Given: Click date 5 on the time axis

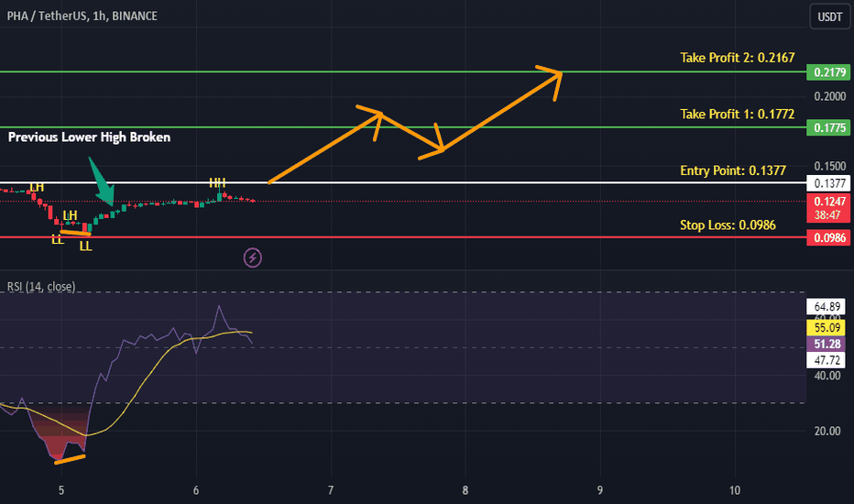Looking at the screenshot, I should [x=61, y=490].
